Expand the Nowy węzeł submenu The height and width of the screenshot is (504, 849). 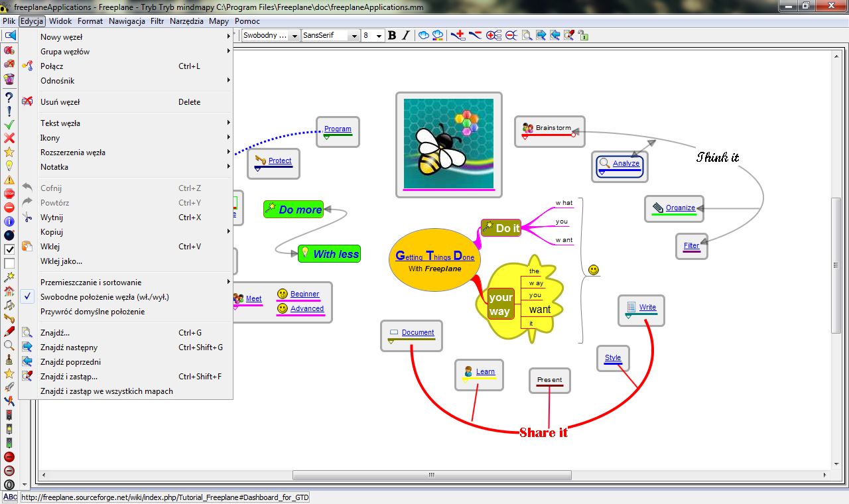[x=126, y=37]
